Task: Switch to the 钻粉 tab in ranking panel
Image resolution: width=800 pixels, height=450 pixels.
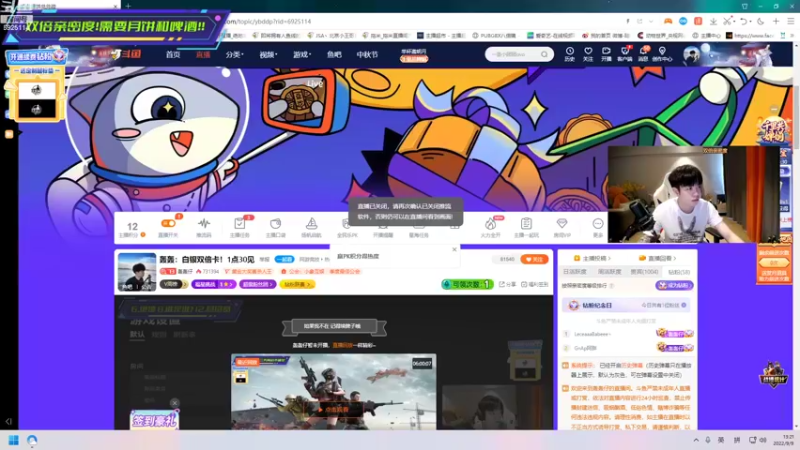Action: point(679,272)
